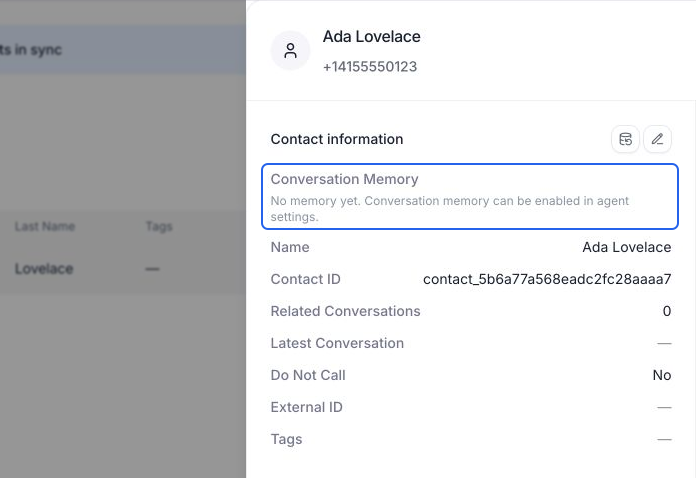Click the Do Not Call value No

point(661,375)
